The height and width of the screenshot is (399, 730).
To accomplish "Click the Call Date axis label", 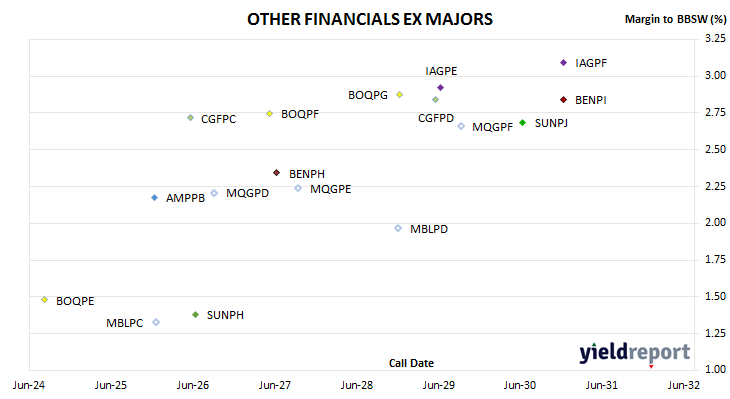I will (411, 363).
